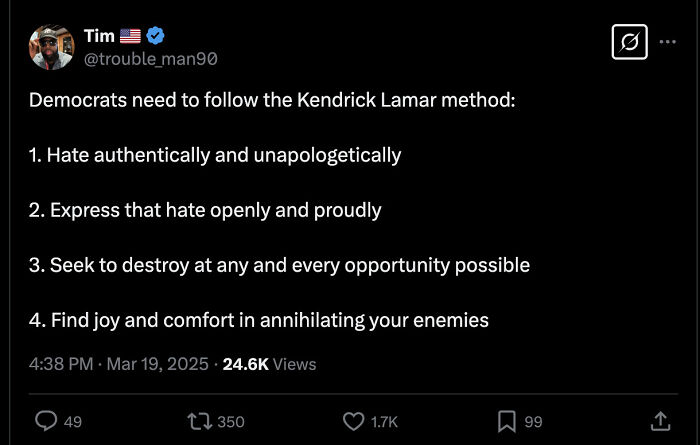
Task: Open Tim's profile picture
Action: pos(52,47)
